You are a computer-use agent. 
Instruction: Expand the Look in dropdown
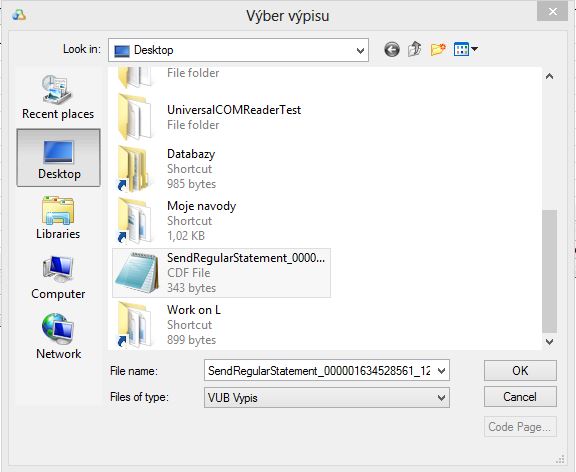pyautogui.click(x=360, y=50)
